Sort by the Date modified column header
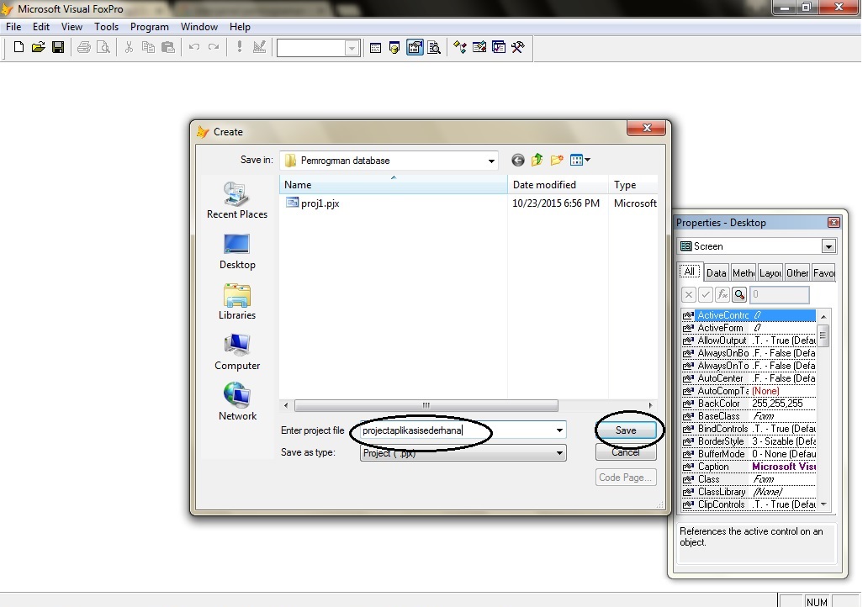Viewport: 868px width, 607px height. (558, 185)
